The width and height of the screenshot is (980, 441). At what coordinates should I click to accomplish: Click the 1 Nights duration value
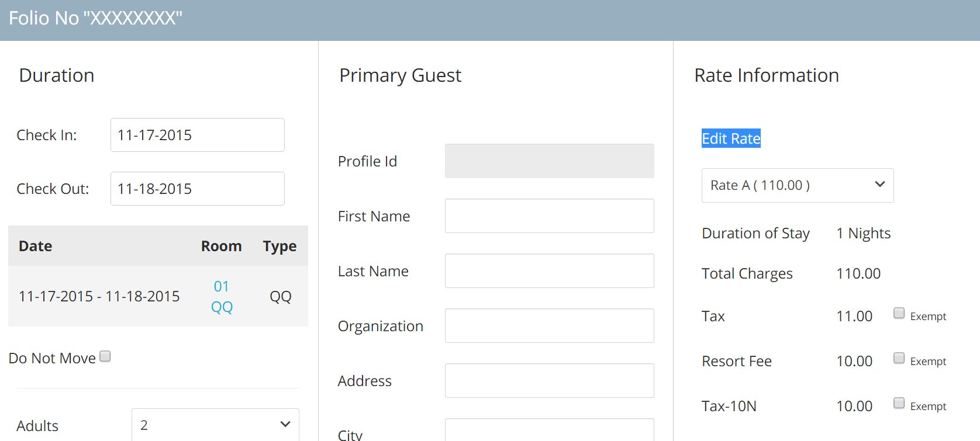tap(864, 233)
